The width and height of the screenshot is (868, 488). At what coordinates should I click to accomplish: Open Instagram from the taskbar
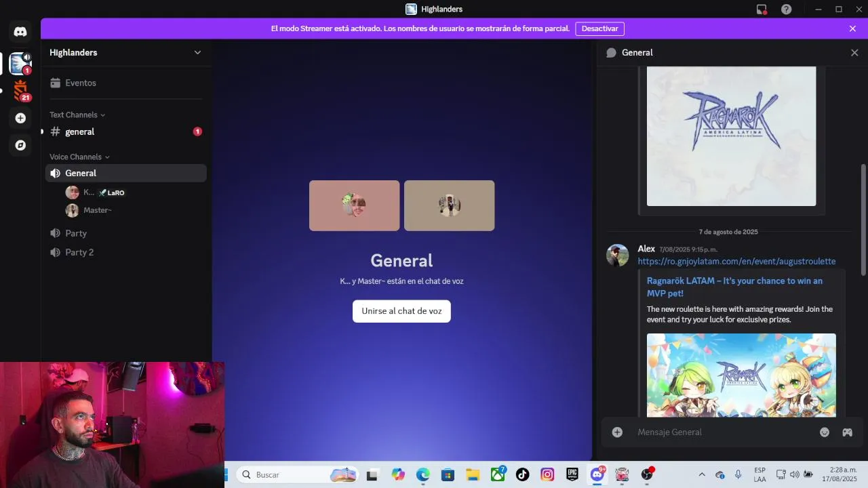(547, 474)
